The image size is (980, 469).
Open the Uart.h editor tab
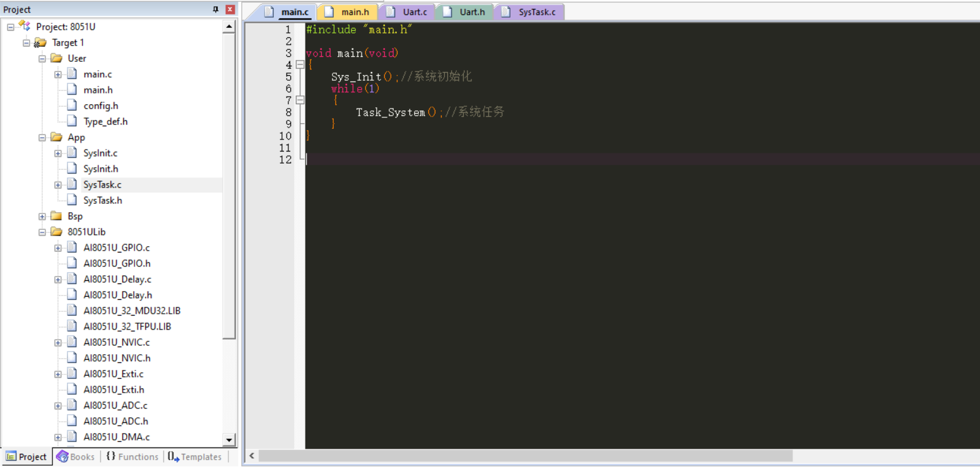point(465,12)
